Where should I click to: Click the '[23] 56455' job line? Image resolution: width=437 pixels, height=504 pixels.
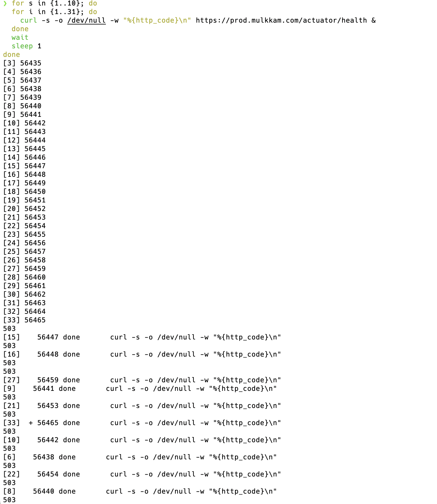[24, 234]
